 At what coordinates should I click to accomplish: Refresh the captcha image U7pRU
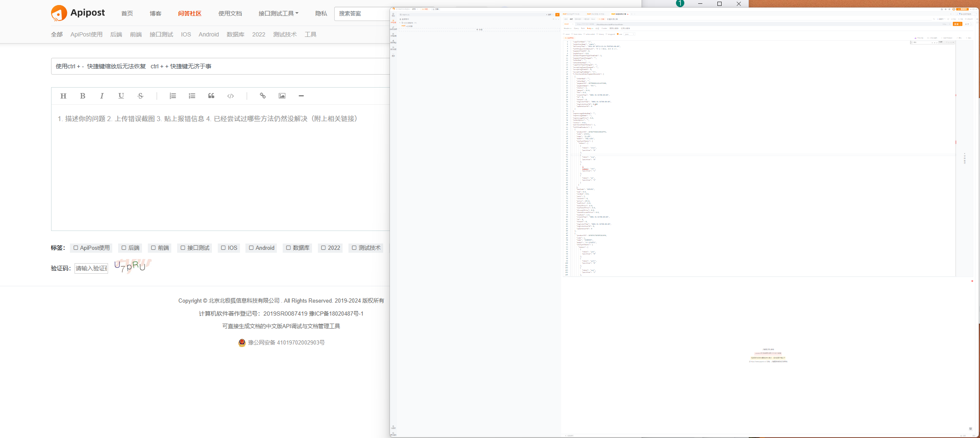tap(132, 266)
